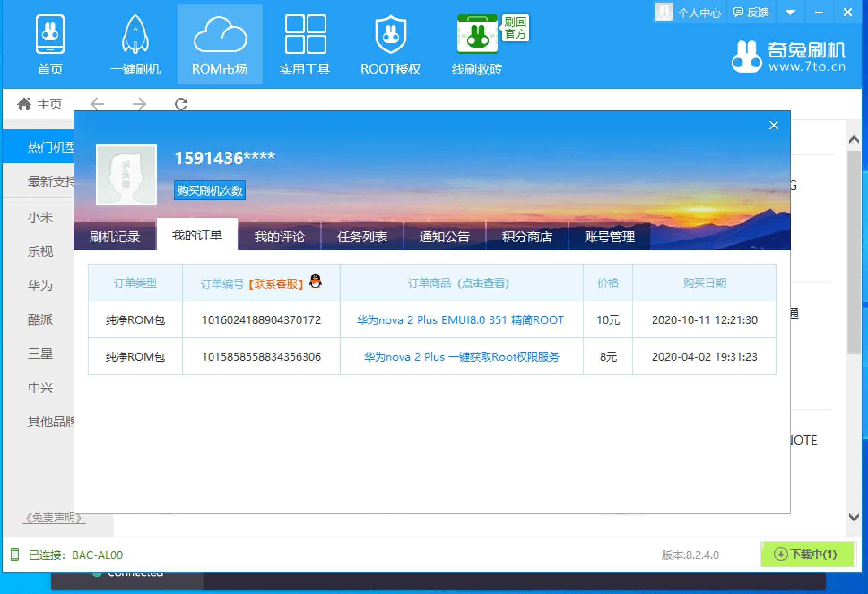868x594 pixels.
Task: Switch to the 刷机记录 tab
Action: [x=115, y=236]
